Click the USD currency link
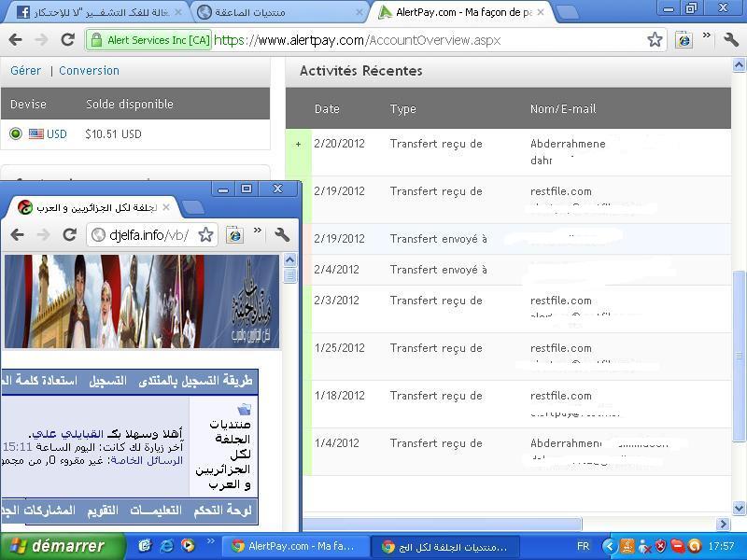The width and height of the screenshot is (747, 560). [x=57, y=134]
